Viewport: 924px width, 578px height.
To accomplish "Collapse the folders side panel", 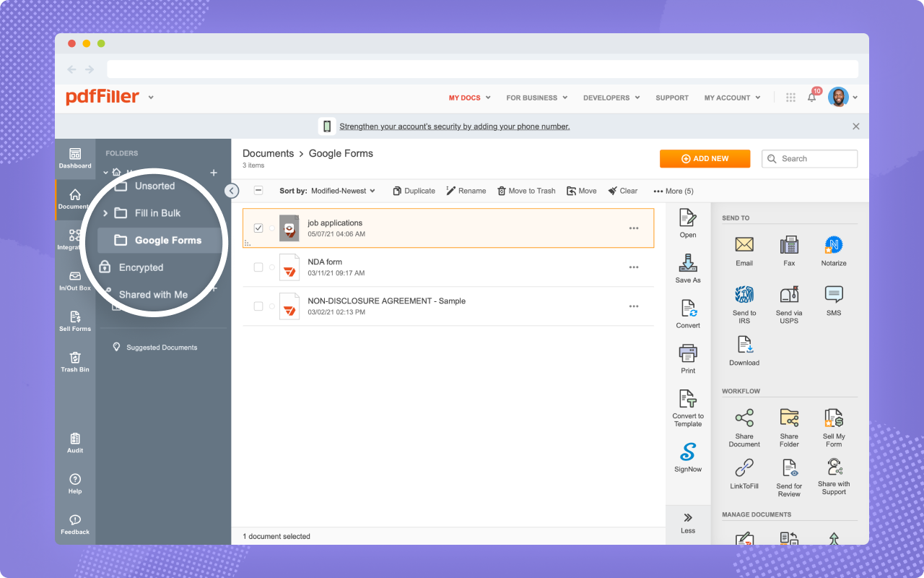I will click(231, 191).
